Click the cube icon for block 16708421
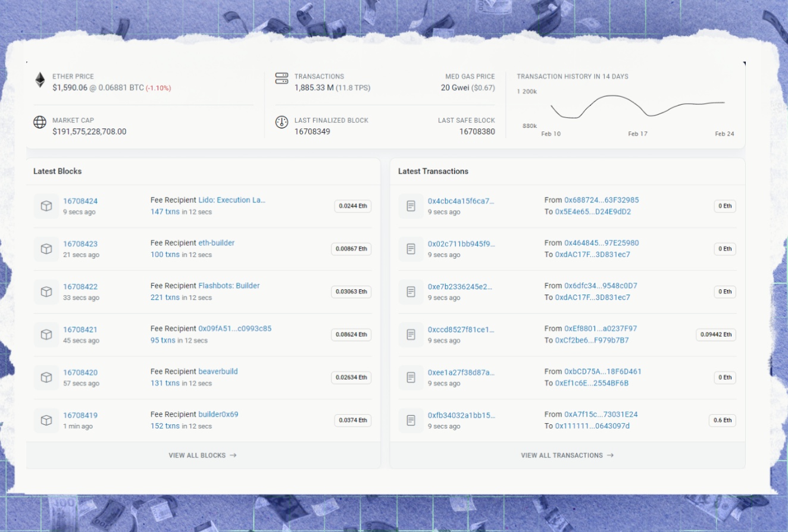The height and width of the screenshot is (532, 788). pos(46,334)
